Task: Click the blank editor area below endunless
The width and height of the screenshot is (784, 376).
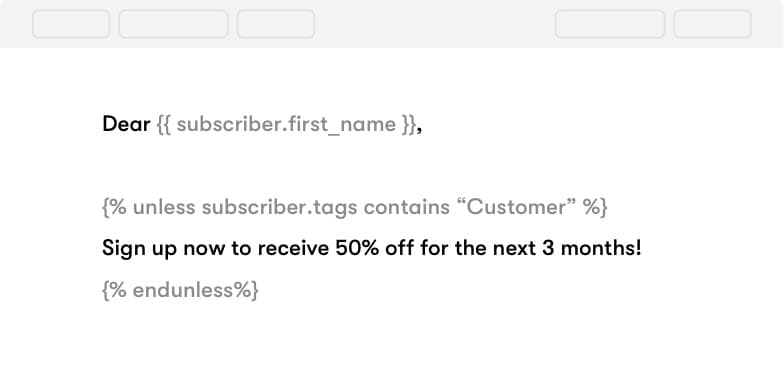Action: point(392,340)
